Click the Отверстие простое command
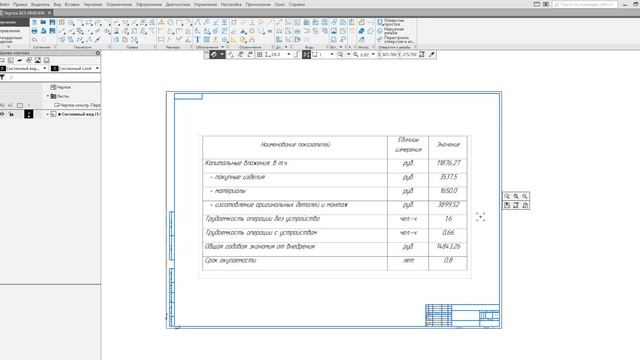Screen dimensions: 640x360 coord(390,22)
